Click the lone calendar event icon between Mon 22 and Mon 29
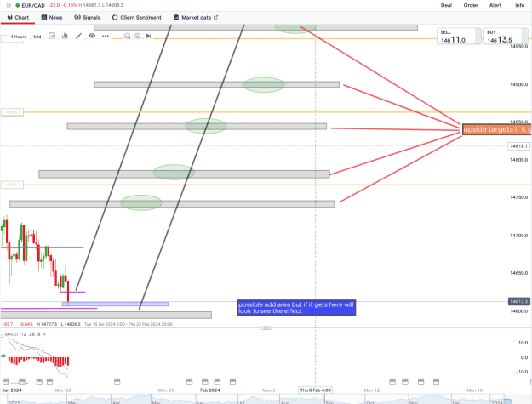The width and height of the screenshot is (532, 404). point(117,382)
